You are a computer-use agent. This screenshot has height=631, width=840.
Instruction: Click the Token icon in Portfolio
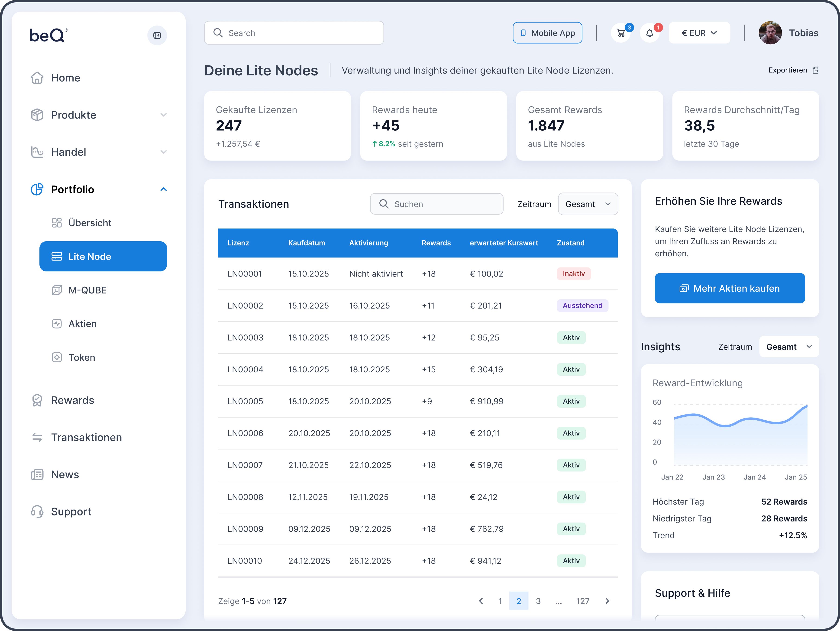pyautogui.click(x=57, y=357)
